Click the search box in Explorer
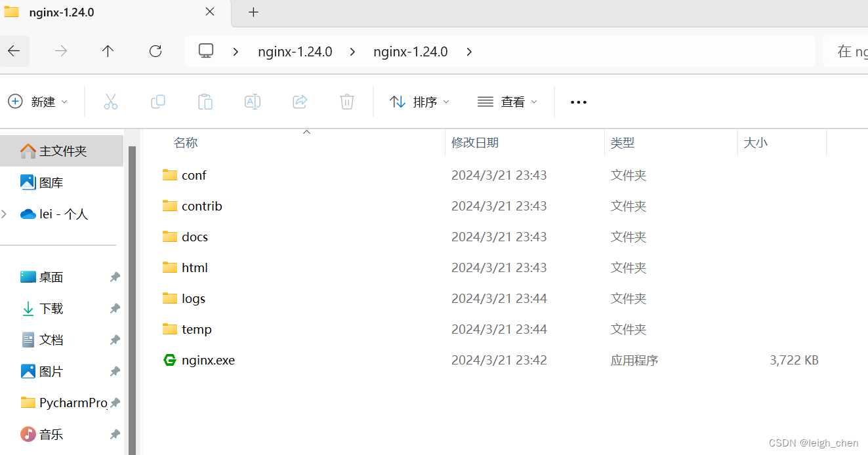The height and width of the screenshot is (455, 868). coord(846,51)
